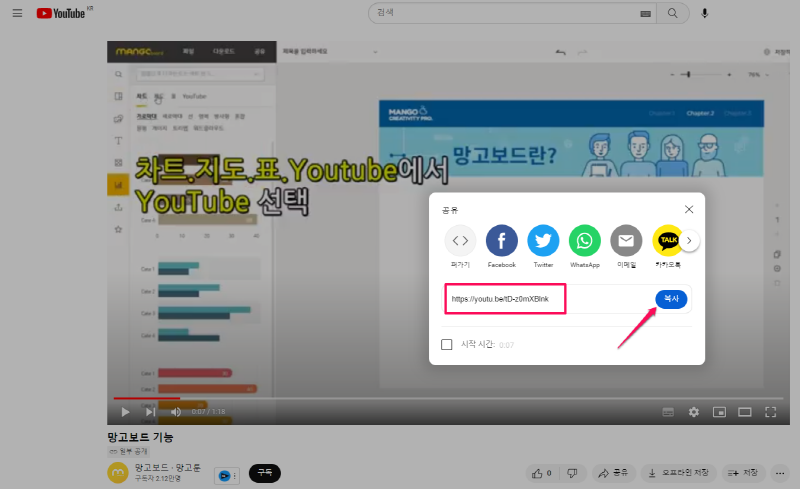Save the video to playlist 저장
This screenshot has width=800, height=489.
(743, 473)
